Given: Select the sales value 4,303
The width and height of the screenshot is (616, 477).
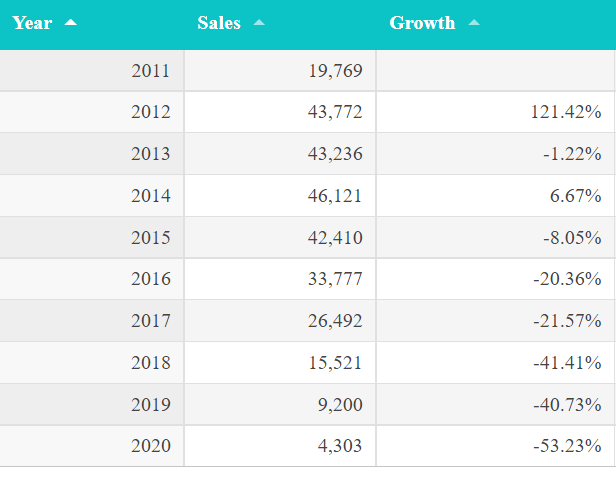Looking at the screenshot, I should coord(340,446).
